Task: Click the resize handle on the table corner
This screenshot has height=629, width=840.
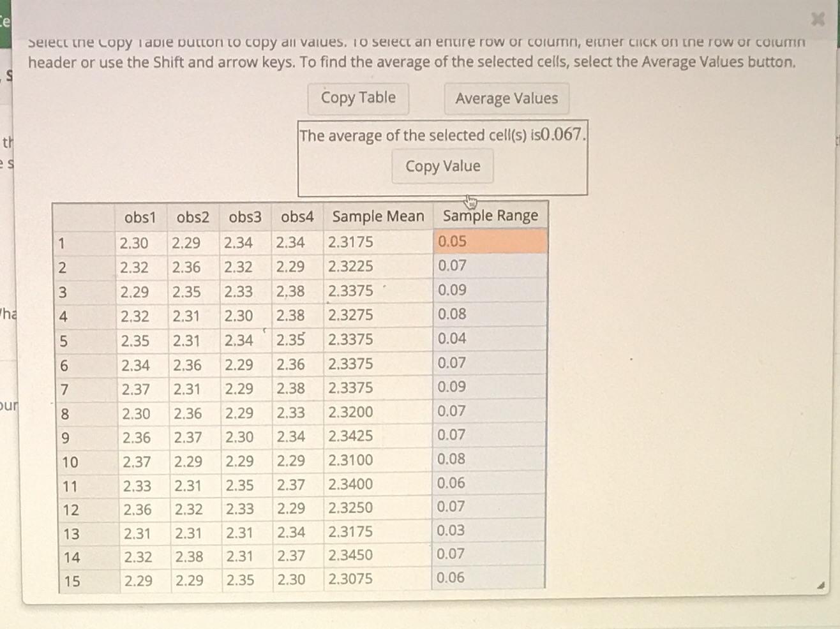Action: (x=820, y=586)
